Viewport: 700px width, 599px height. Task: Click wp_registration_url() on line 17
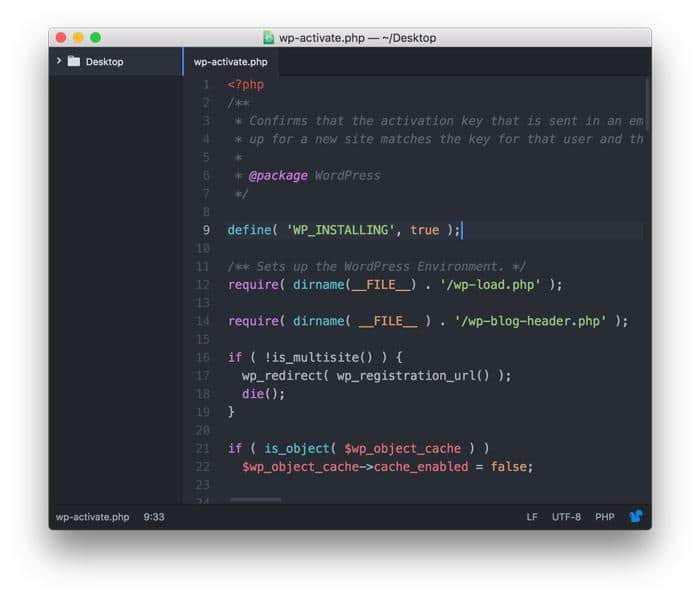(x=412, y=376)
